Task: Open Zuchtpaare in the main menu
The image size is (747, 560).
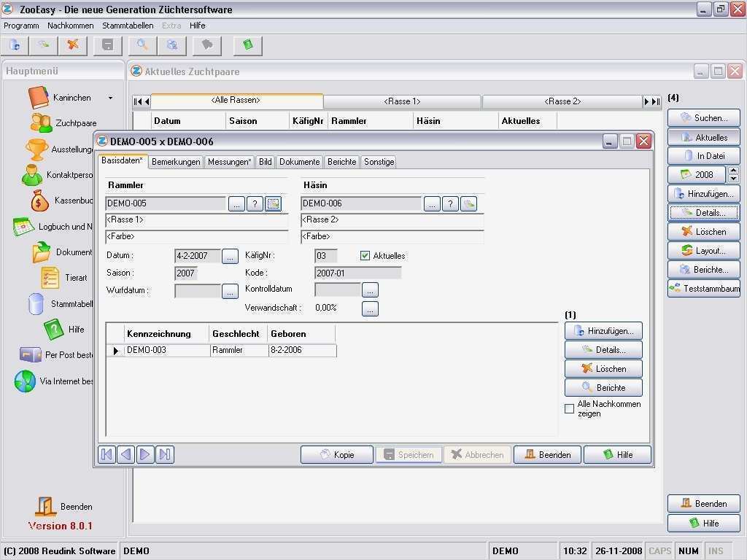Action: pyautogui.click(x=63, y=123)
